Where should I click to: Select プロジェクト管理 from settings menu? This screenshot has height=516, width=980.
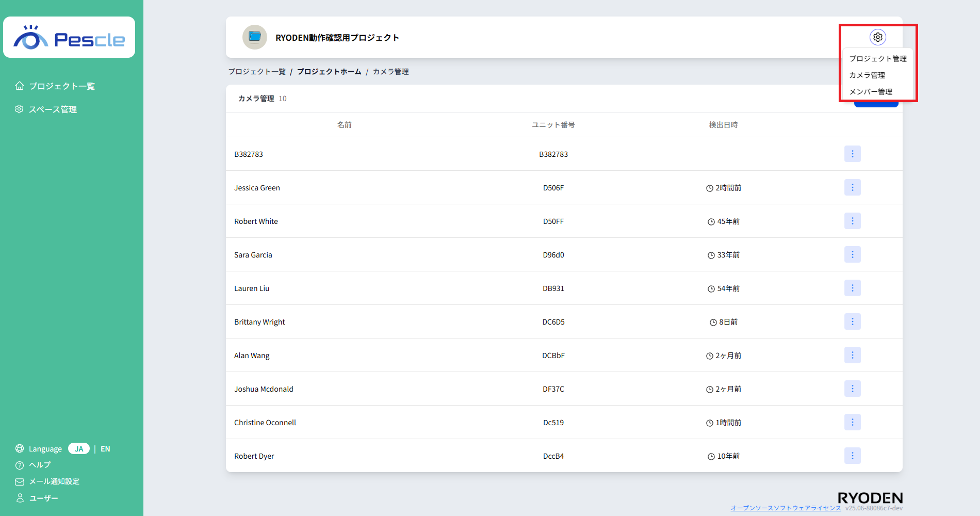pyautogui.click(x=877, y=59)
